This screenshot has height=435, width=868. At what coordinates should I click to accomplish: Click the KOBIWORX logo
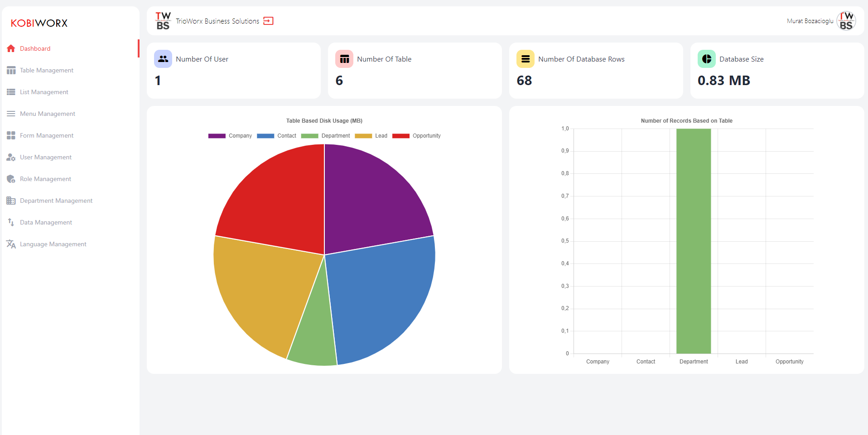point(39,23)
